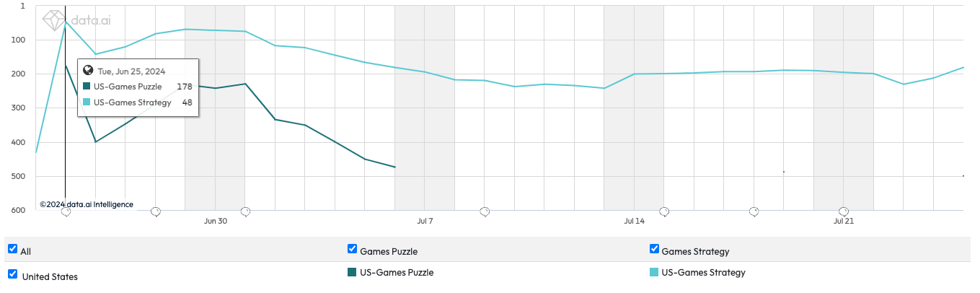Image resolution: width=980 pixels, height=293 pixels.
Task: Open the event bubble three days before Jul 21
Action: coord(754,211)
